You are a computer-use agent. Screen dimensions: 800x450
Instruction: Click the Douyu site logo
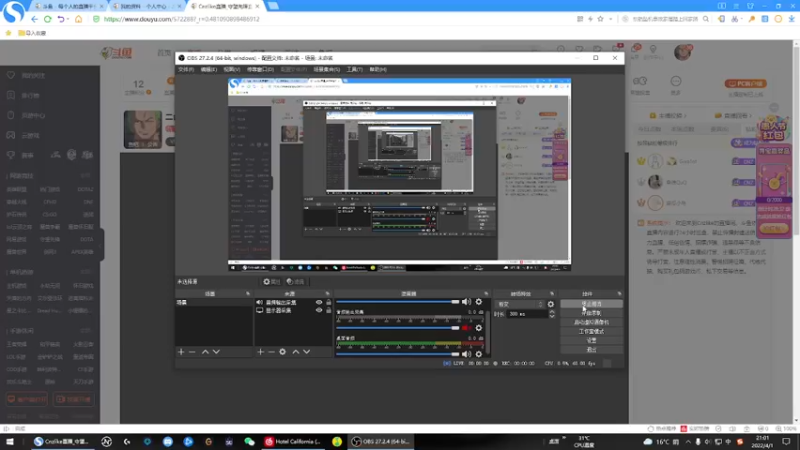point(117,53)
